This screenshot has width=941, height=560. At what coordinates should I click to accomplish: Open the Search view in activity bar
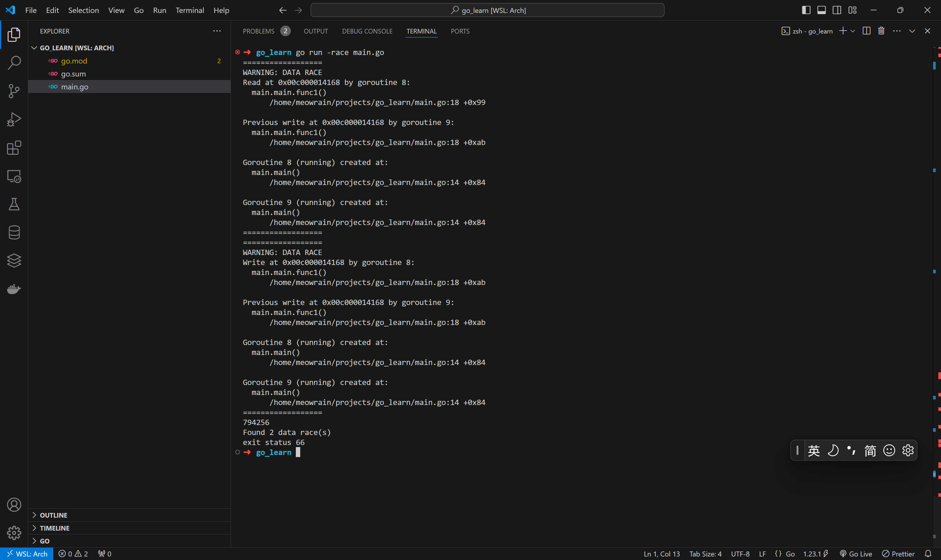tap(14, 63)
